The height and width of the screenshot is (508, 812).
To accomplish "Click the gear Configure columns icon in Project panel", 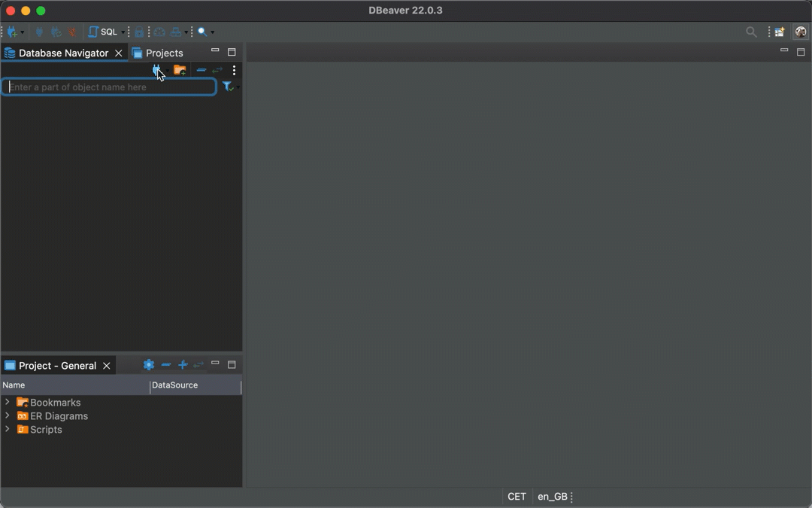I will 149,364.
